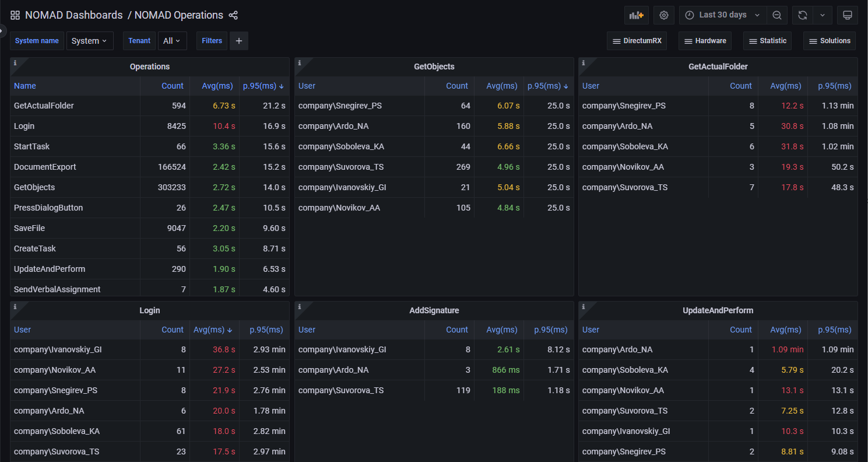
Task: Expand the refresh interval dropdown arrow
Action: (822, 15)
